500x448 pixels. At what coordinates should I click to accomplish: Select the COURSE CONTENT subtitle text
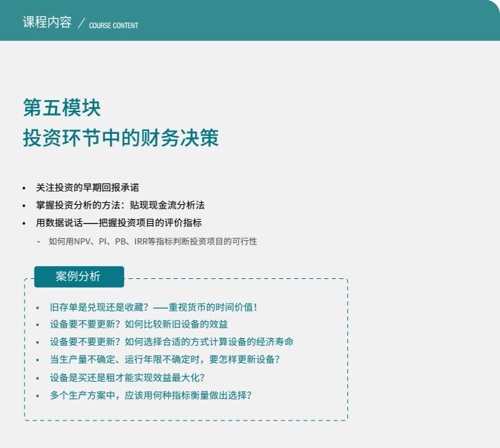[x=113, y=25]
